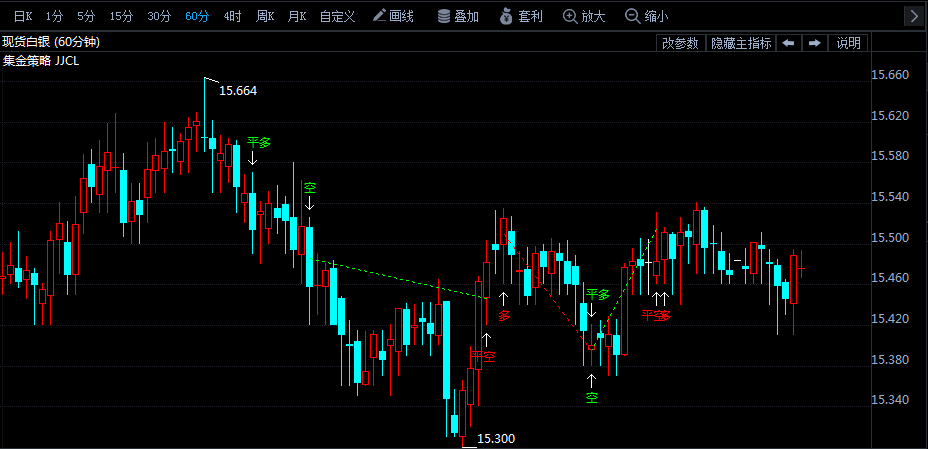928x449 pixels.
Task: Choose the 30分 chart period
Action: tap(159, 16)
